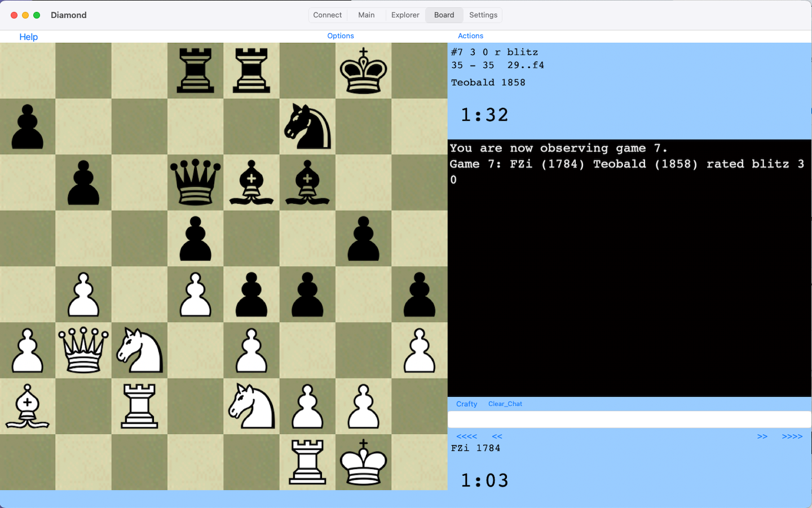
Task: Select the white rook on c2
Action: pyautogui.click(x=140, y=406)
